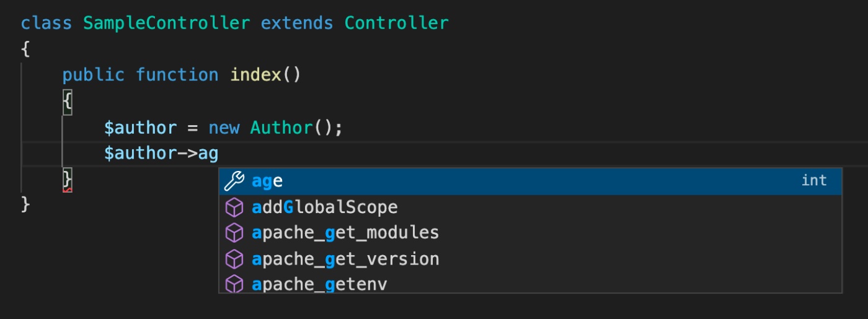This screenshot has width=868, height=319.
Task: Click the cube icon next to apache_get_modules
Action: [234, 233]
